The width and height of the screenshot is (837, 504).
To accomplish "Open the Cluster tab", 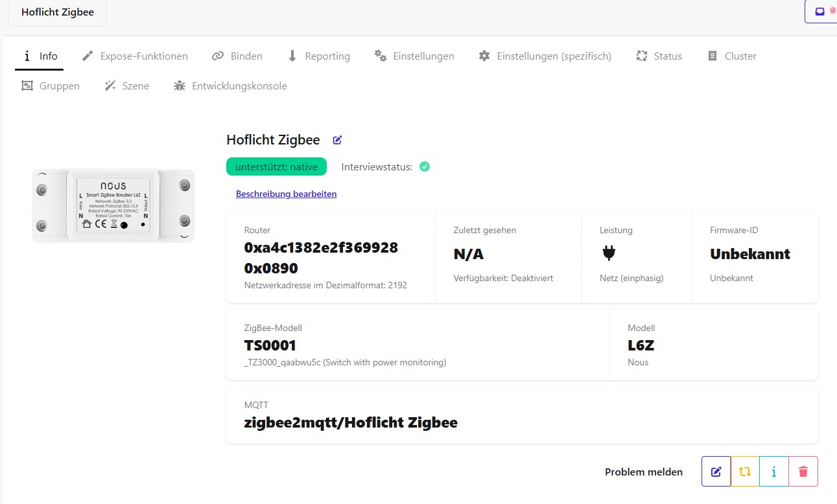I will (731, 56).
